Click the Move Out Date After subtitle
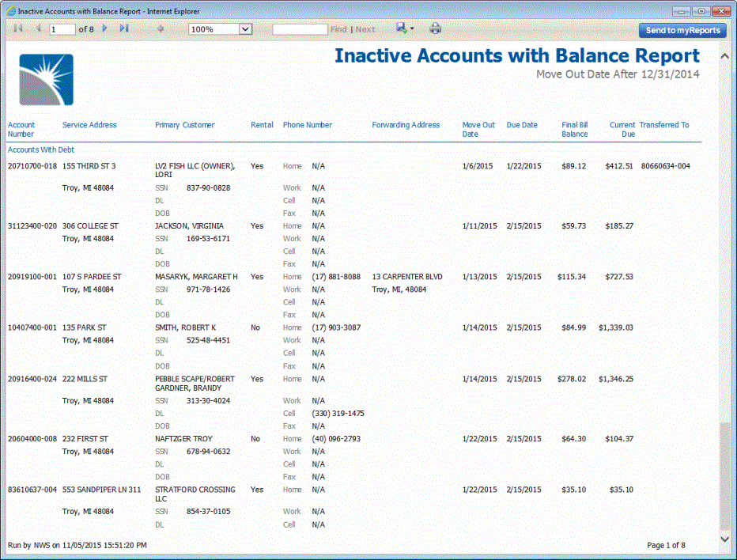 [x=618, y=74]
